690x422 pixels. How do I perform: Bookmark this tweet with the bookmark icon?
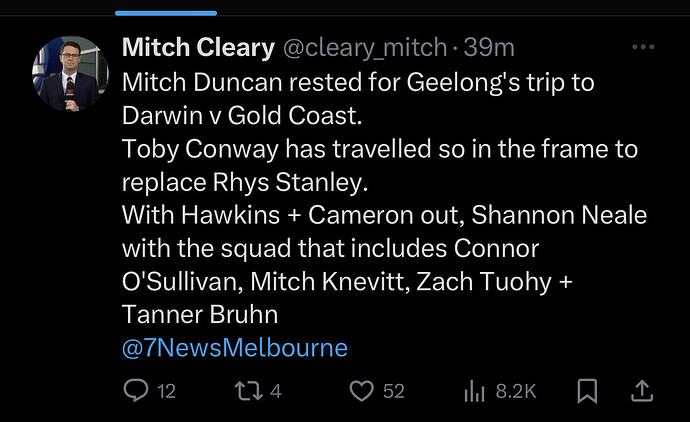point(587,391)
